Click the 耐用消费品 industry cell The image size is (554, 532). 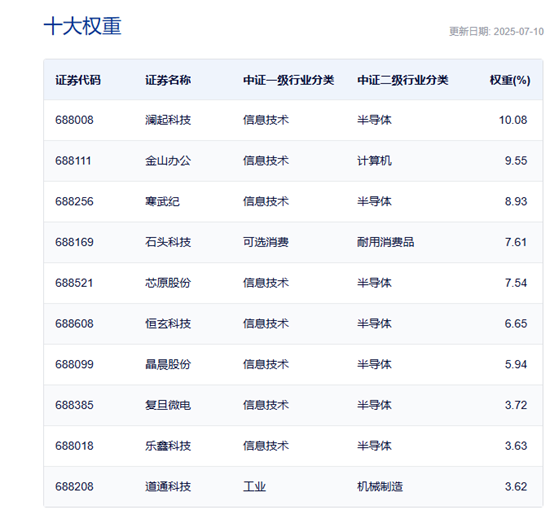[x=386, y=242]
